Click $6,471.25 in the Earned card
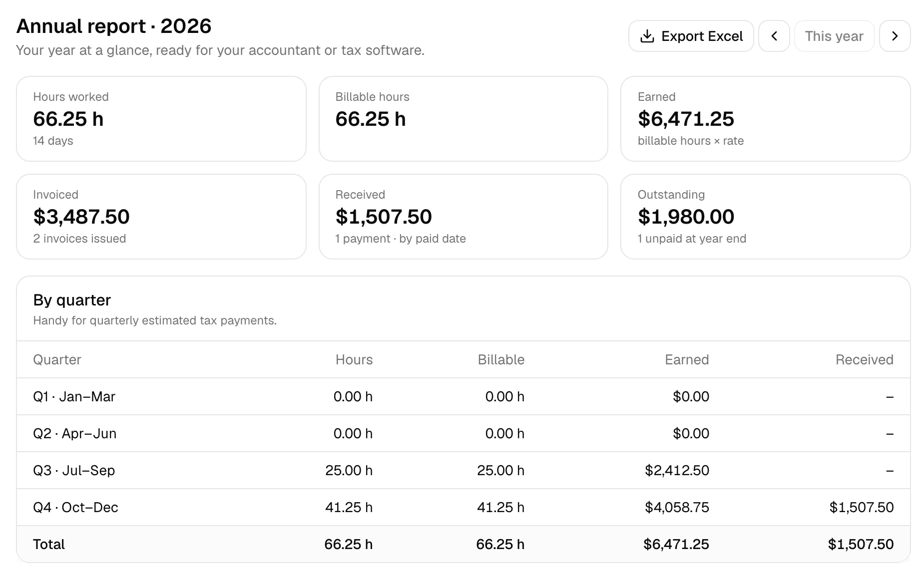 [686, 119]
